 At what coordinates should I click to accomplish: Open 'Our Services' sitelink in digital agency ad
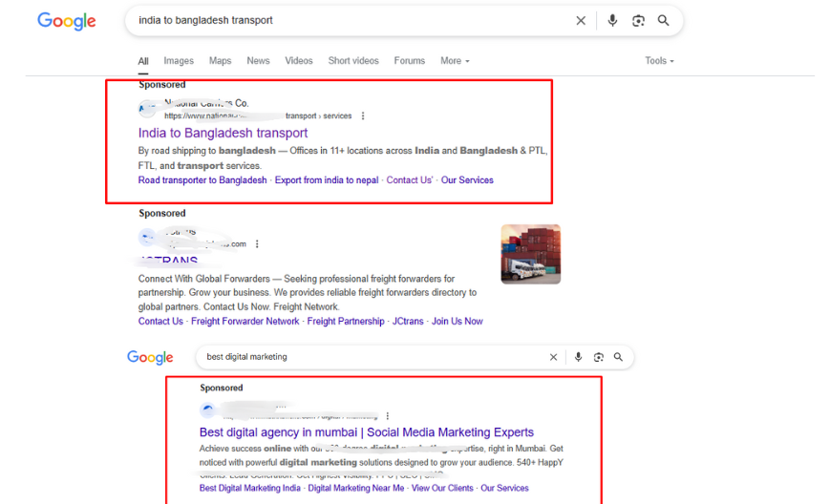point(504,488)
